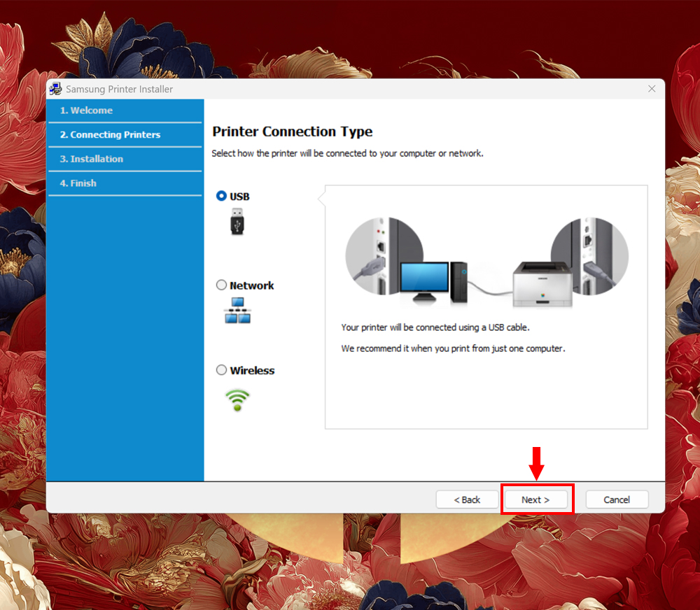Click the Printer Connection Type heading
Viewport: 700px width, 610px height.
point(293,132)
